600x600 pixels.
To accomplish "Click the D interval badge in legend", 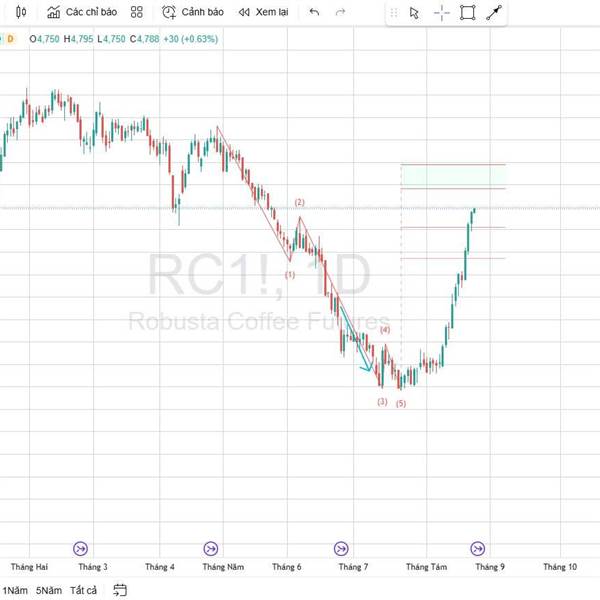I will 10,39.
